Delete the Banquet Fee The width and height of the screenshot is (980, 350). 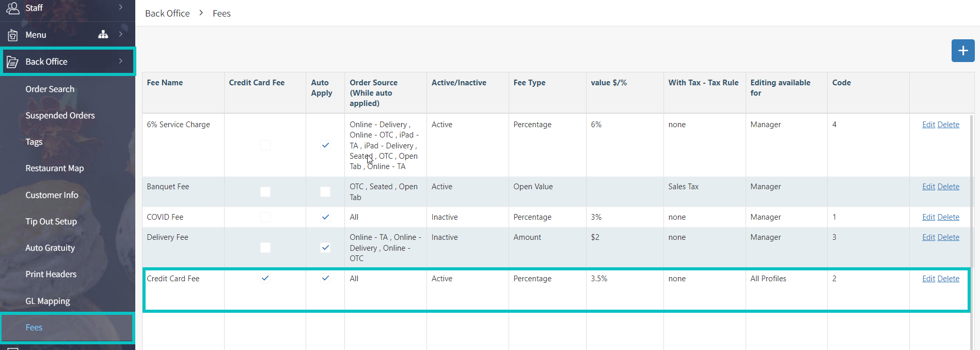click(949, 187)
